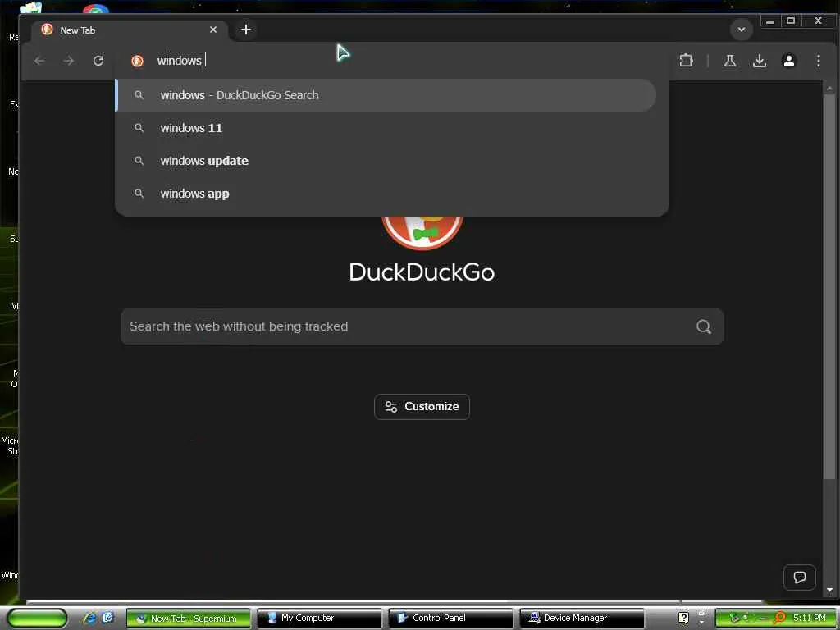This screenshot has height=630, width=840.
Task: Click the back navigation arrow
Action: (39, 61)
